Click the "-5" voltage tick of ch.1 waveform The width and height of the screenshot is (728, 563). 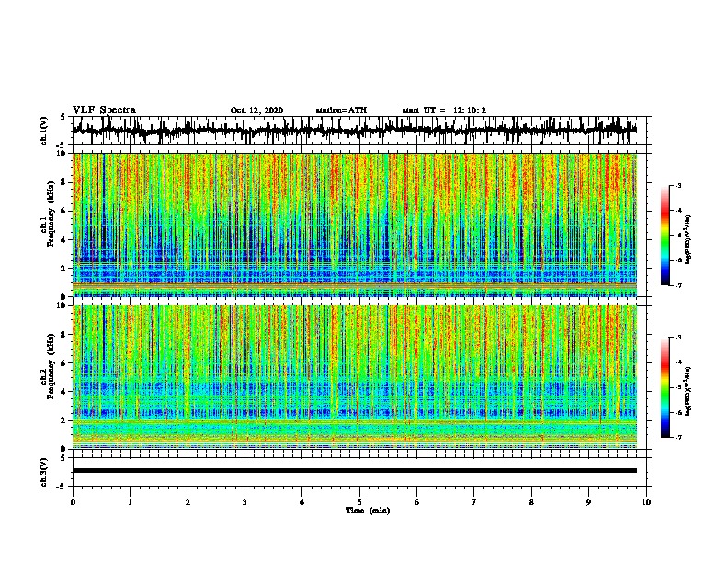click(x=62, y=145)
